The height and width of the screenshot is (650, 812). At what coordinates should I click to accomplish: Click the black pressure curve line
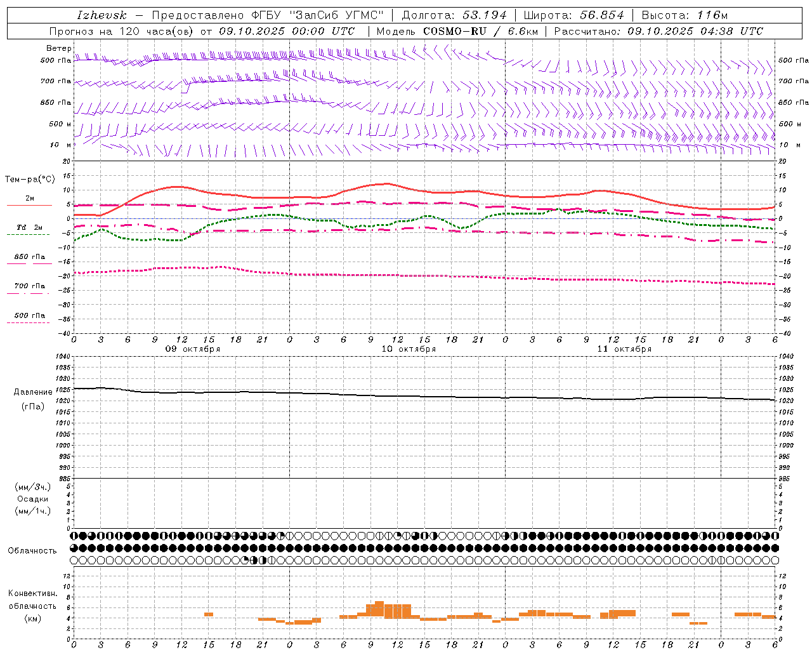click(x=424, y=396)
